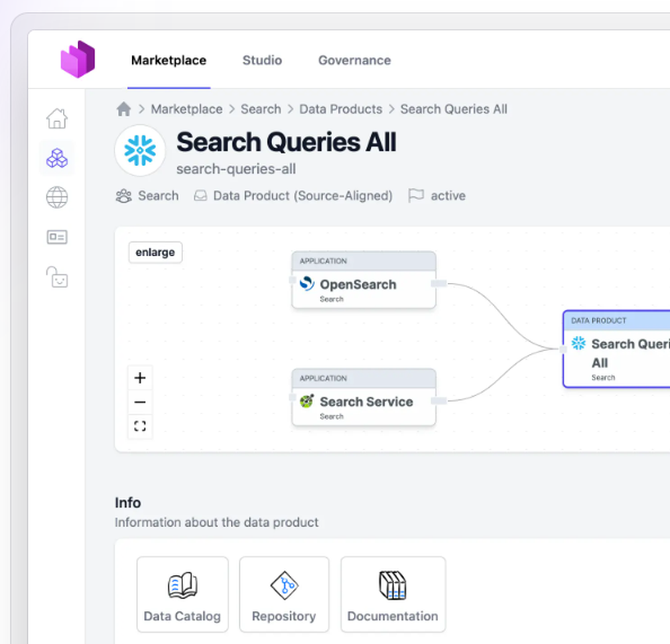
Task: Switch to the Marketplace tab
Action: pyautogui.click(x=169, y=60)
